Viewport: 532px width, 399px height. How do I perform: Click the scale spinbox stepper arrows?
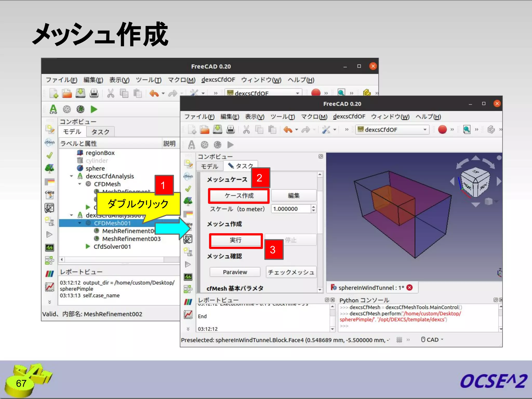click(x=314, y=209)
